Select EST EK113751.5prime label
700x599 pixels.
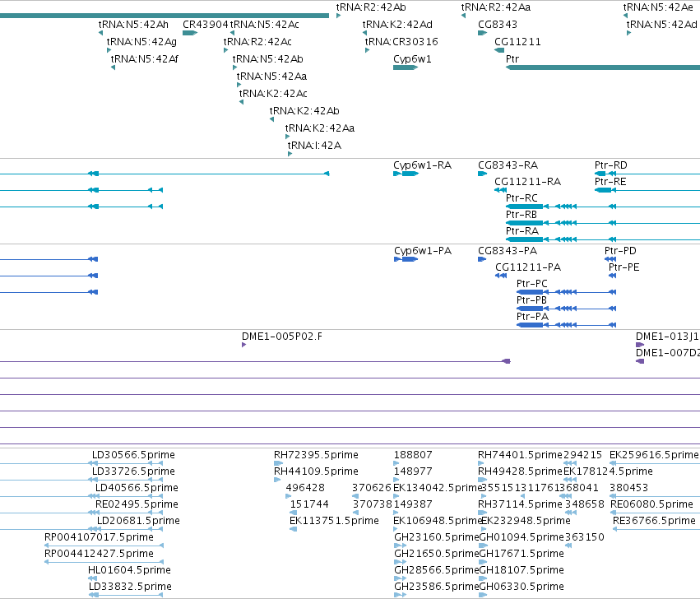(335, 522)
